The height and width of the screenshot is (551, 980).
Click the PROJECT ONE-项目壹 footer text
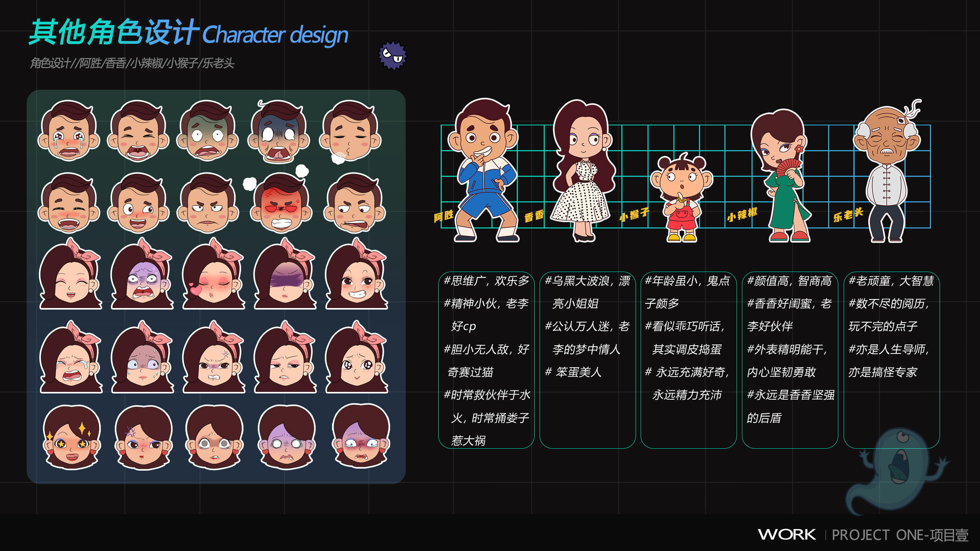pyautogui.click(x=900, y=535)
